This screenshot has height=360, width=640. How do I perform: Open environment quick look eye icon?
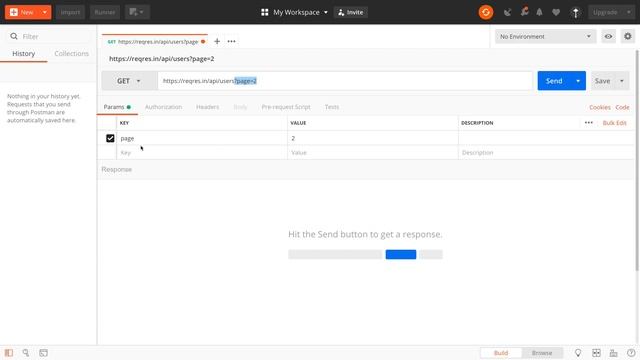[x=608, y=36]
